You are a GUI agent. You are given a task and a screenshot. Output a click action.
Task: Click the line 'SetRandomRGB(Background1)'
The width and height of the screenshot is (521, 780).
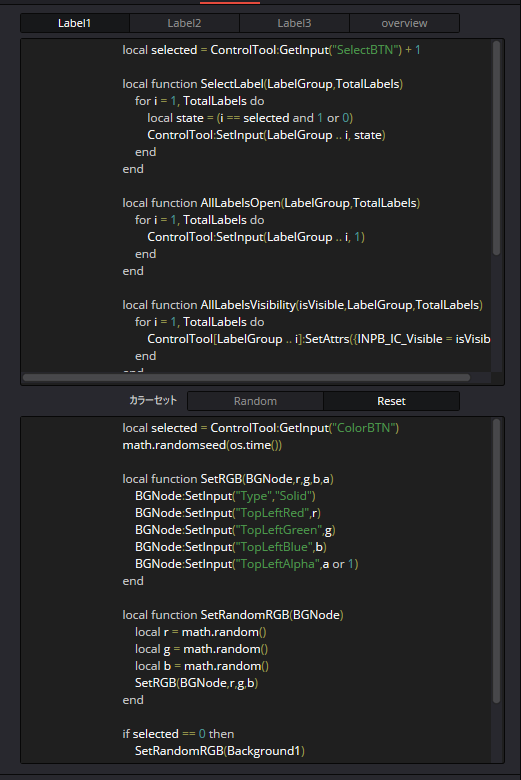point(220,751)
